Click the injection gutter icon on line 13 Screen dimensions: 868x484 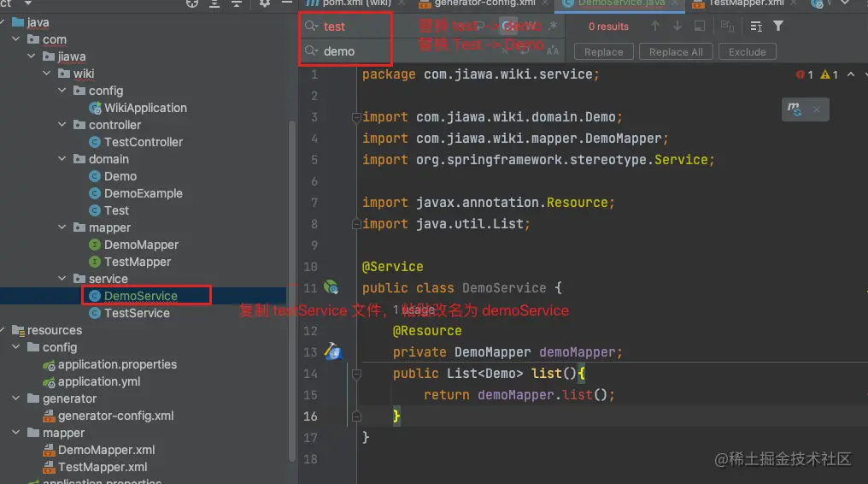tap(332, 351)
